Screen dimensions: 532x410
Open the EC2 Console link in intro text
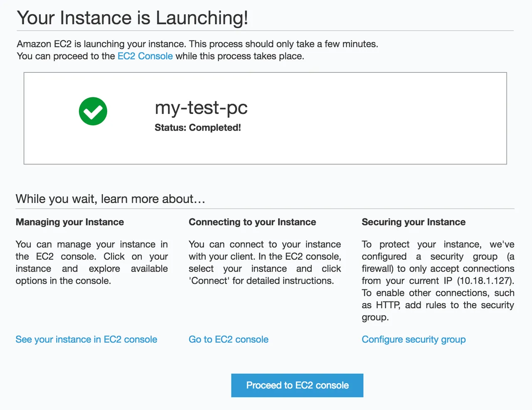(x=145, y=56)
